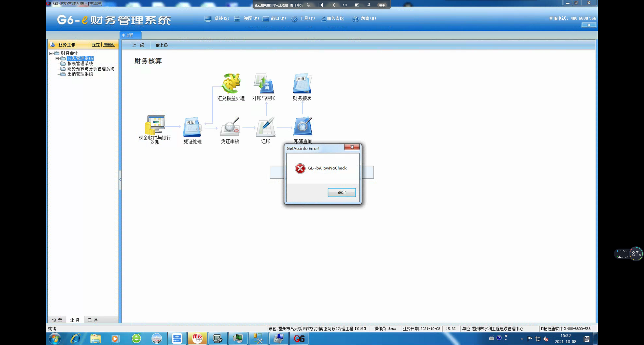Switch to the 主流程 tab

[x=130, y=35]
